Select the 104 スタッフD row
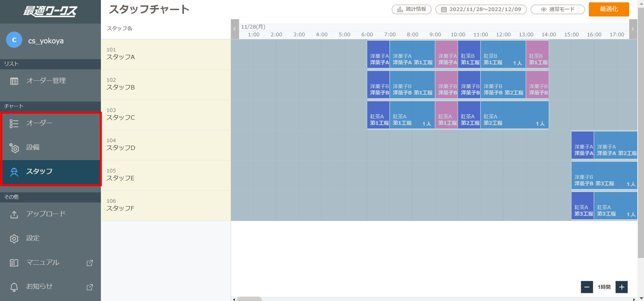This screenshot has width=644, height=301. [166, 145]
